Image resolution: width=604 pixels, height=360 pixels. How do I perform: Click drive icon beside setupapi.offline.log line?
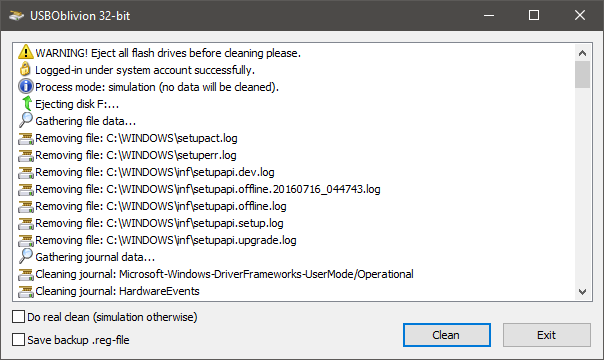[26, 206]
